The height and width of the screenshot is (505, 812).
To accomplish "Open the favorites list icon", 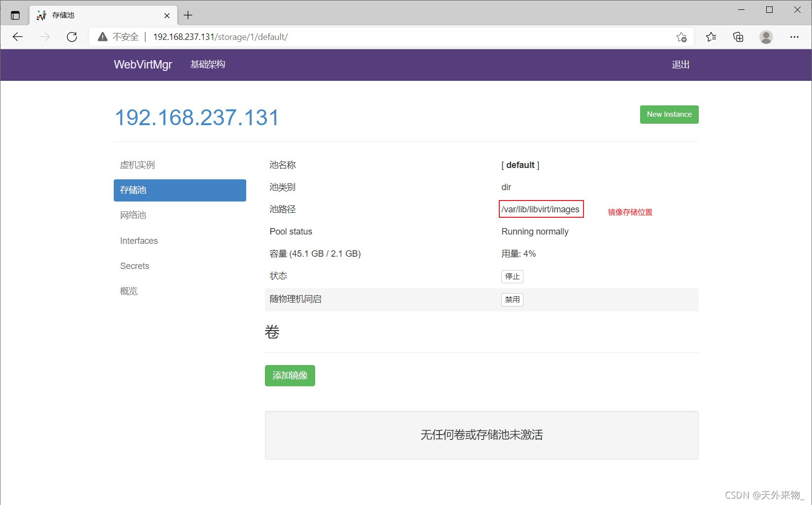I will pyautogui.click(x=711, y=37).
